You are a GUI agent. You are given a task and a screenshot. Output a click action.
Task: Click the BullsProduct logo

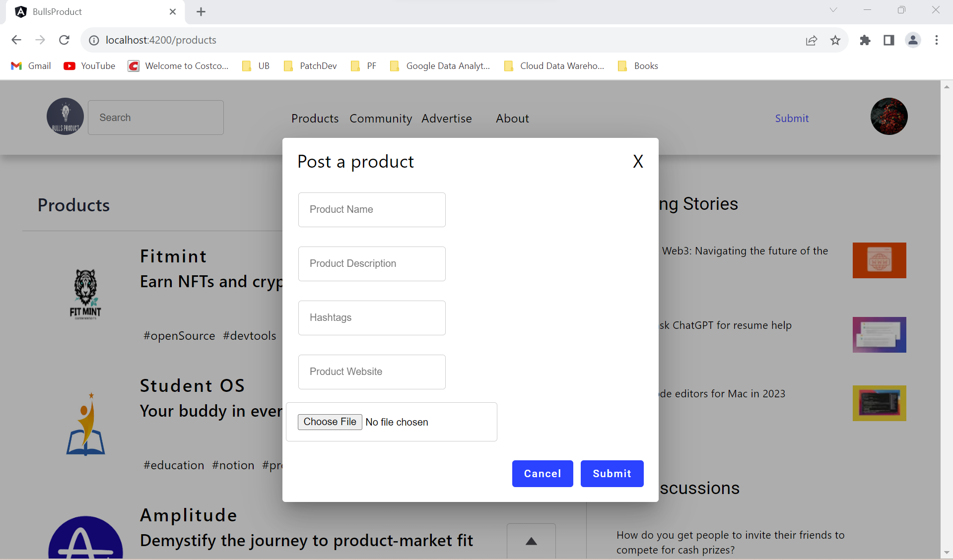65,116
